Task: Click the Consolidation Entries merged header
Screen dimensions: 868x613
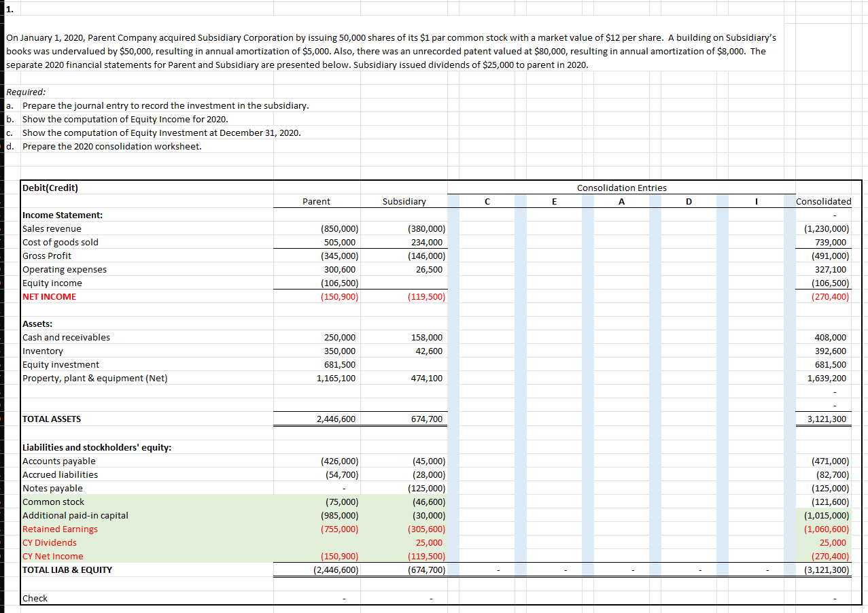Action: (621, 188)
